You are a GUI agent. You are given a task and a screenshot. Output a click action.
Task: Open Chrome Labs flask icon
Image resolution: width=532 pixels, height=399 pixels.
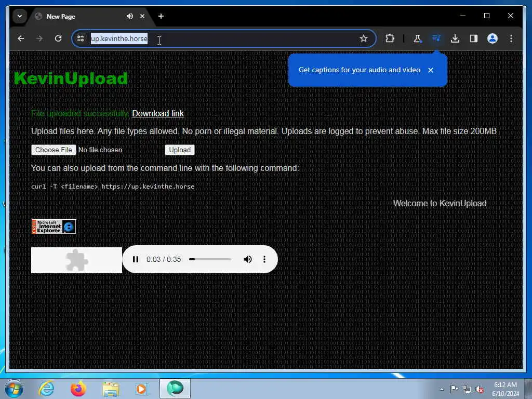tap(417, 38)
